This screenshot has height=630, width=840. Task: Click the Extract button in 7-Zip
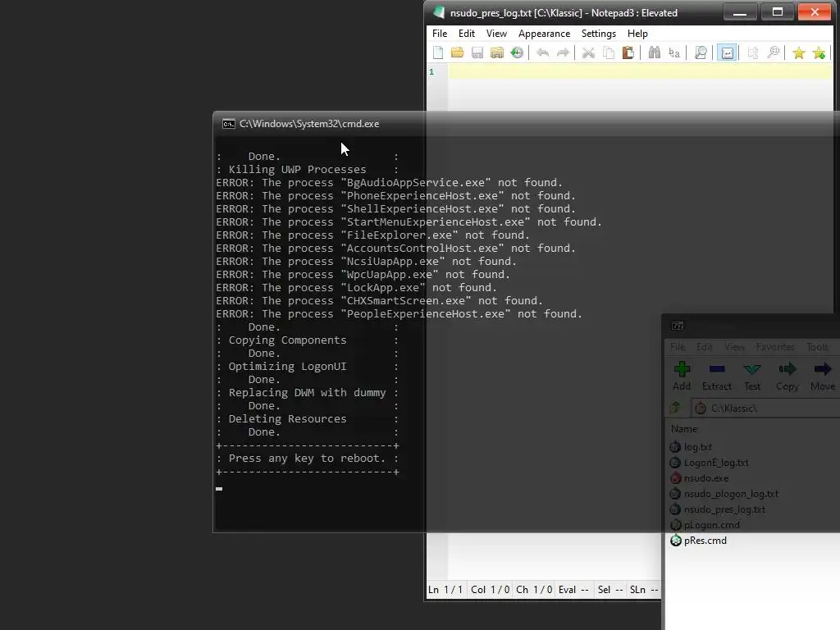click(x=717, y=376)
